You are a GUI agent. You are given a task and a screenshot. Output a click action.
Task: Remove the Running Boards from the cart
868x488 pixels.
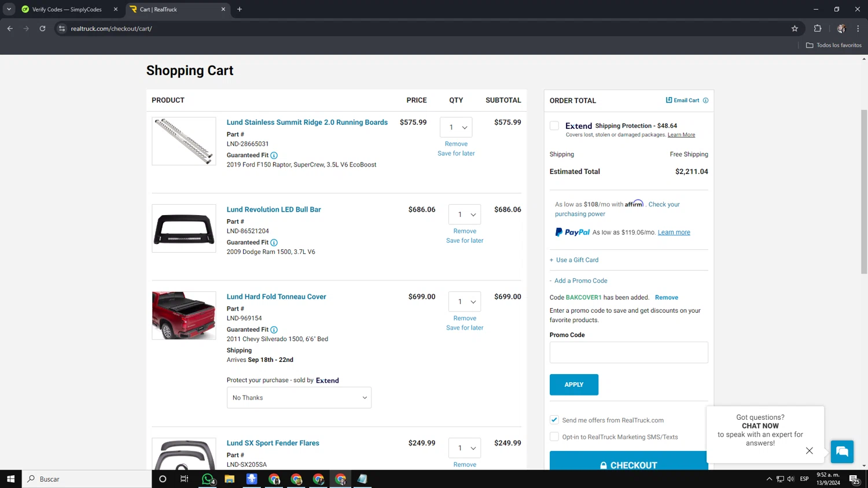point(456,144)
